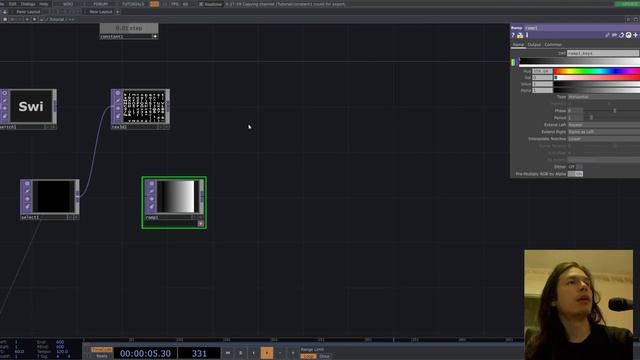
Task: Open the Pane Layout dropdown
Action: tap(28, 12)
